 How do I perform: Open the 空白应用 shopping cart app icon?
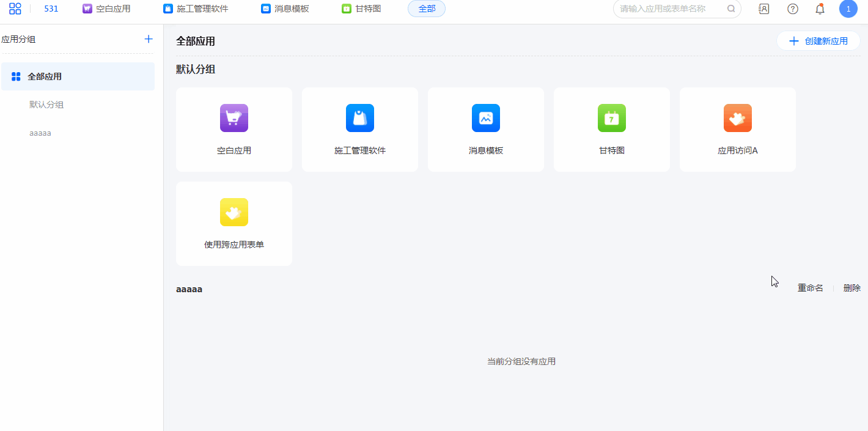tap(234, 118)
